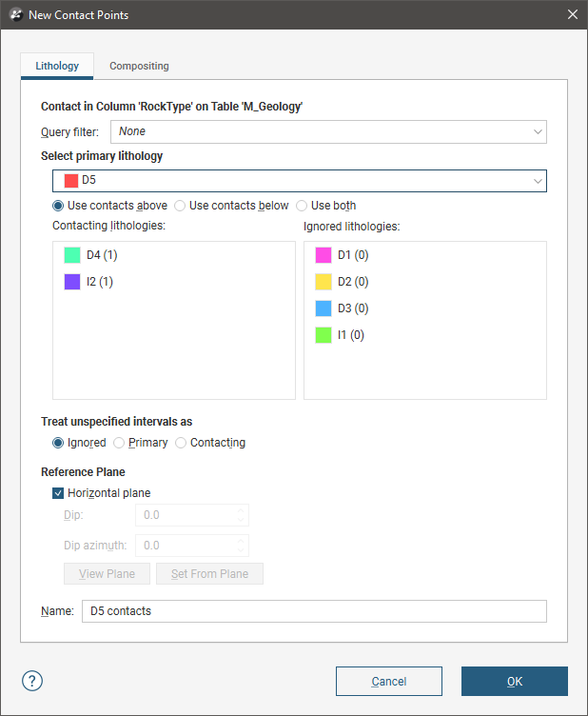Click the Name input field
The width and height of the screenshot is (588, 716).
pyautogui.click(x=314, y=611)
